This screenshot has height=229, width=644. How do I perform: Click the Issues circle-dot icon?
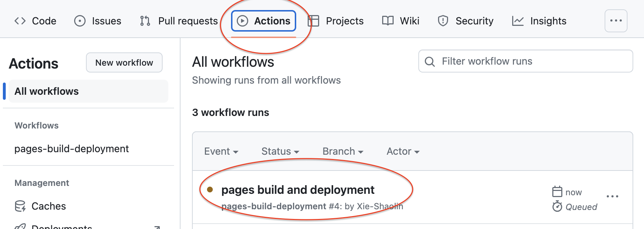click(x=80, y=21)
